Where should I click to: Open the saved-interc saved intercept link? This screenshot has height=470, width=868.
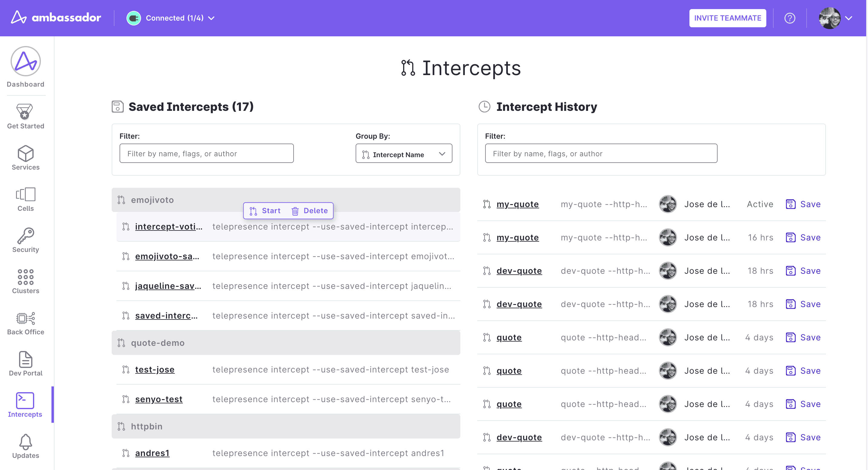(x=166, y=316)
